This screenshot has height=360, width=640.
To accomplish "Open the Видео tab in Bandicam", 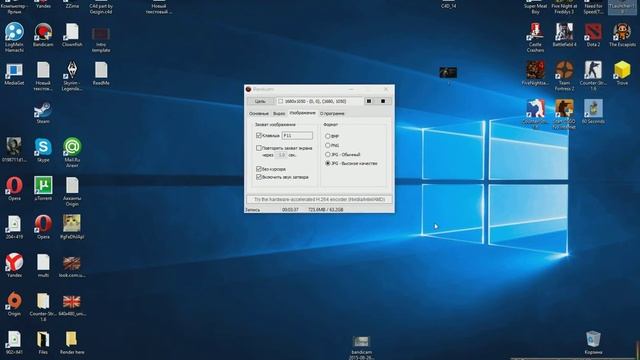I will (x=279, y=113).
